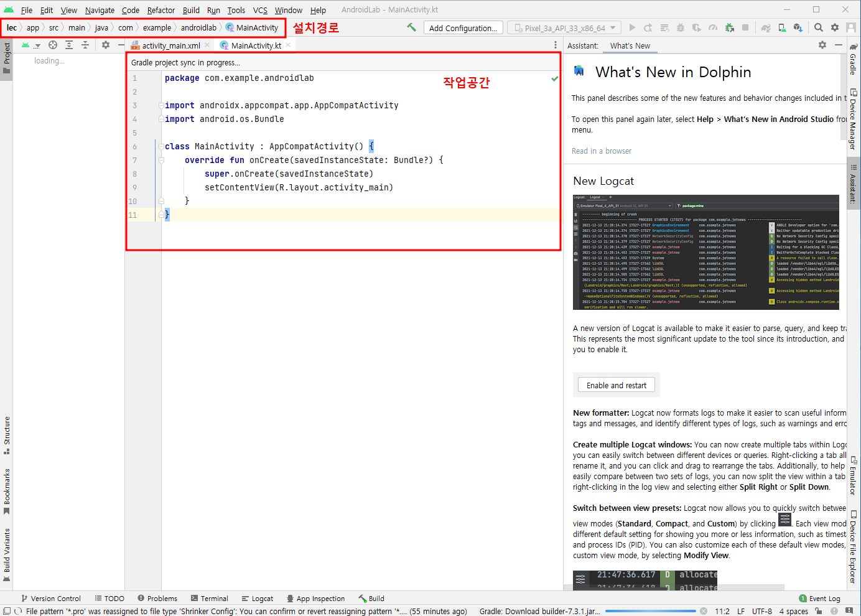Click the Make Project hammer icon
Viewport: 861px width, 616px height.
pos(411,27)
